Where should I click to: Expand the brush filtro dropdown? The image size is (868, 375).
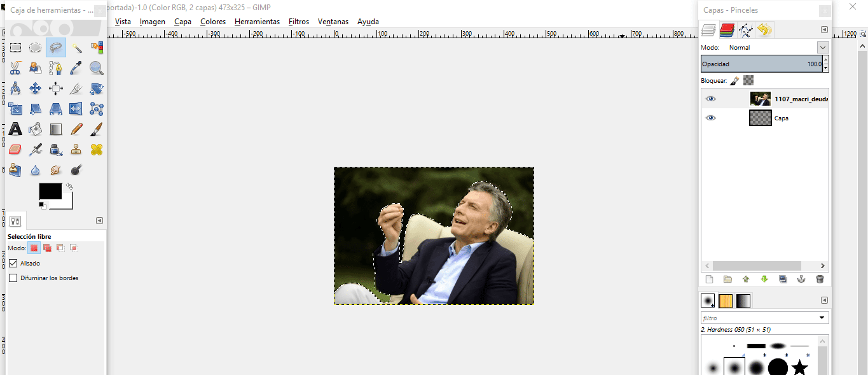point(823,318)
